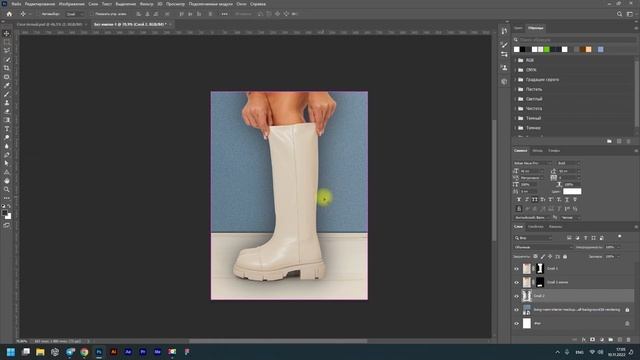Open the Фильтр menu
Image resolution: width=640 pixels, height=360 pixels.
[x=147, y=4]
